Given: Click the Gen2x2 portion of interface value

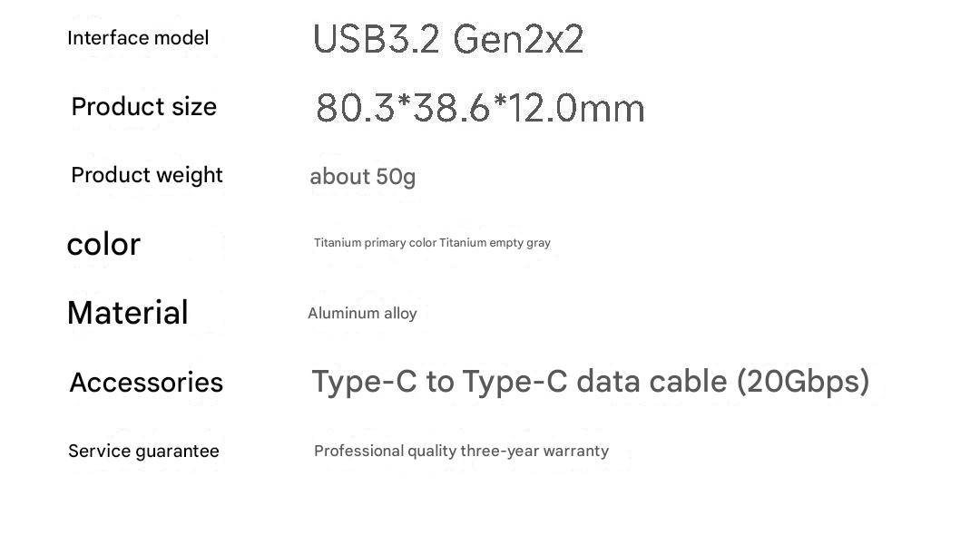Looking at the screenshot, I should [518, 40].
